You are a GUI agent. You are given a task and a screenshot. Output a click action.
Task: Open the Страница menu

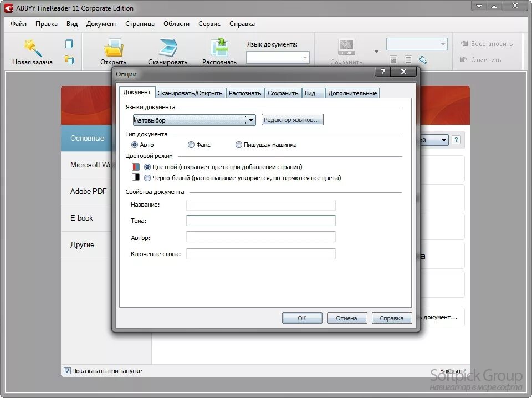140,24
